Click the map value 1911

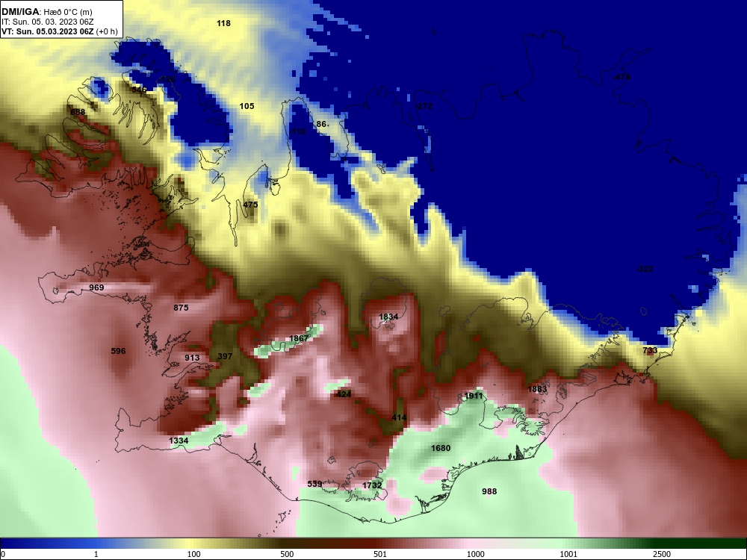474,396
